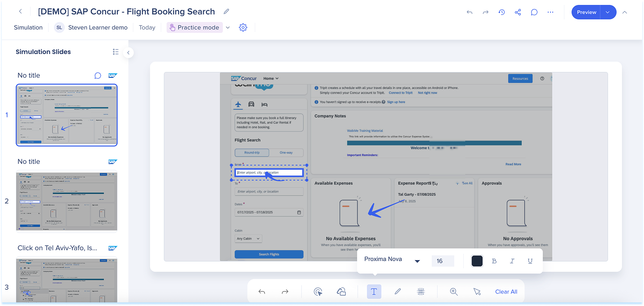Screen dimensions: 644x306
Task: Open the dropdown arrow beside Preview
Action: 608,12
